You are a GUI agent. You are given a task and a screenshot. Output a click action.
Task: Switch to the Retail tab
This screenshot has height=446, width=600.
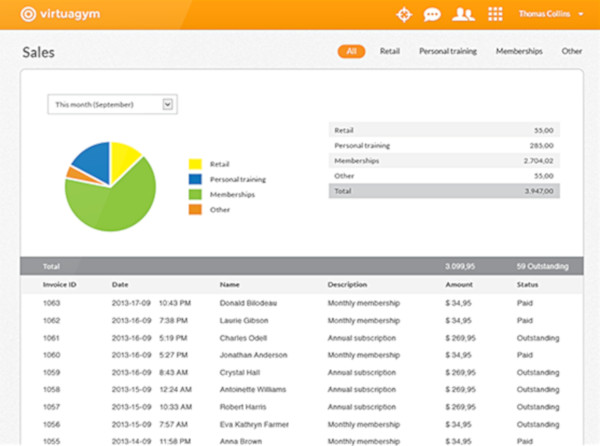click(x=390, y=51)
